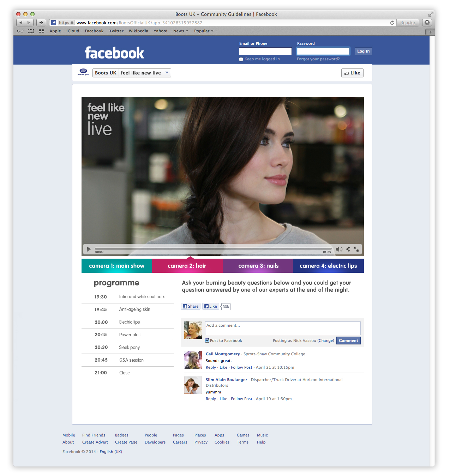The width and height of the screenshot is (450, 476).
Task: Like the yummm comment
Action: click(223, 399)
